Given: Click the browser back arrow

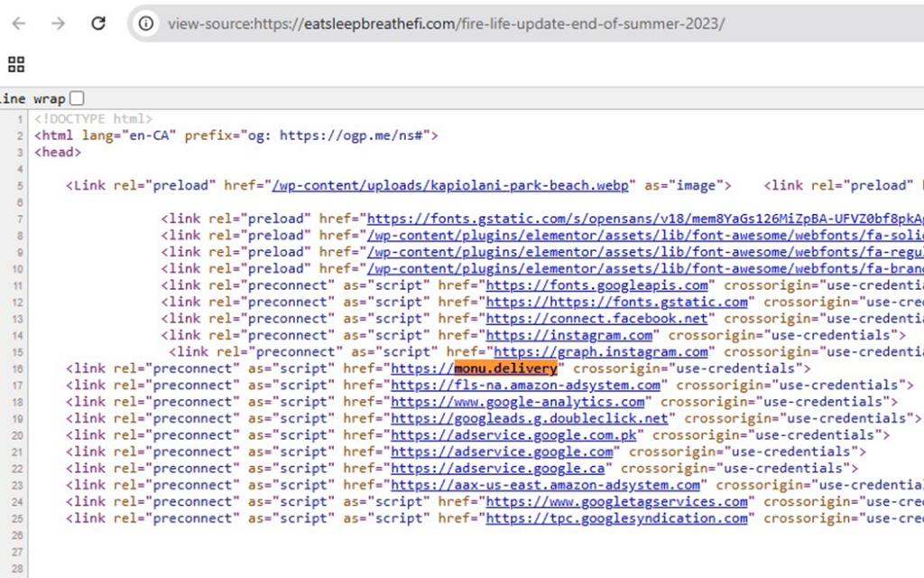Looking at the screenshot, I should tap(19, 23).
